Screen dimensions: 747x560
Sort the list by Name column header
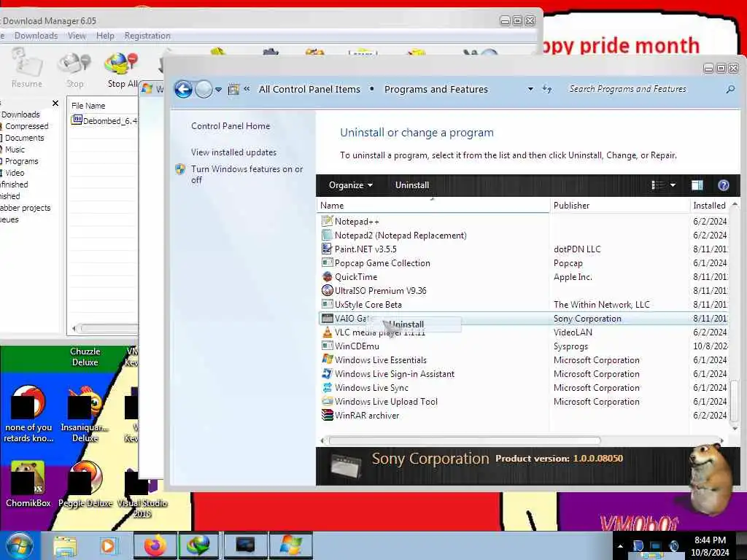point(433,206)
